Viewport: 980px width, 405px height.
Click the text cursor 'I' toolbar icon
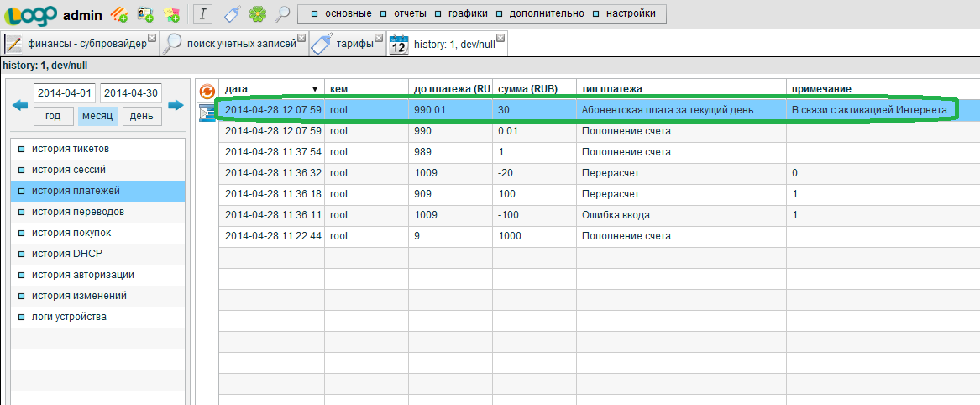(203, 13)
